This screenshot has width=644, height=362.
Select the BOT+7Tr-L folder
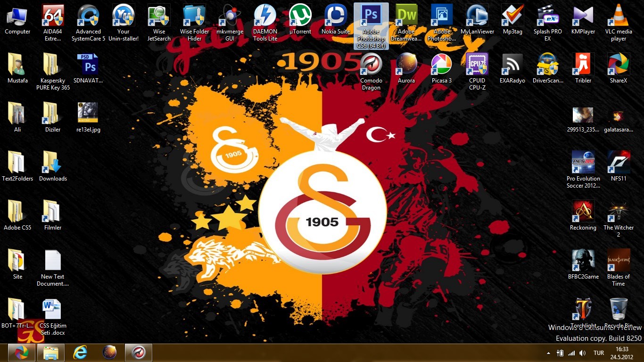click(17, 314)
